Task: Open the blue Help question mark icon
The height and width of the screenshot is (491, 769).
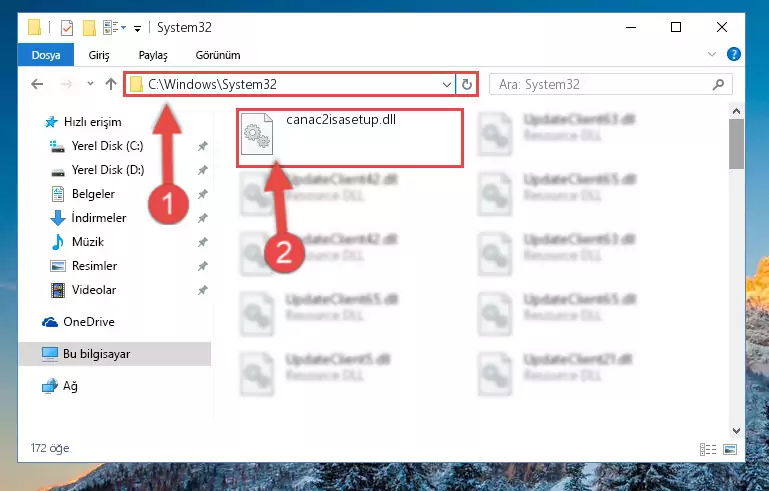Action: (733, 54)
